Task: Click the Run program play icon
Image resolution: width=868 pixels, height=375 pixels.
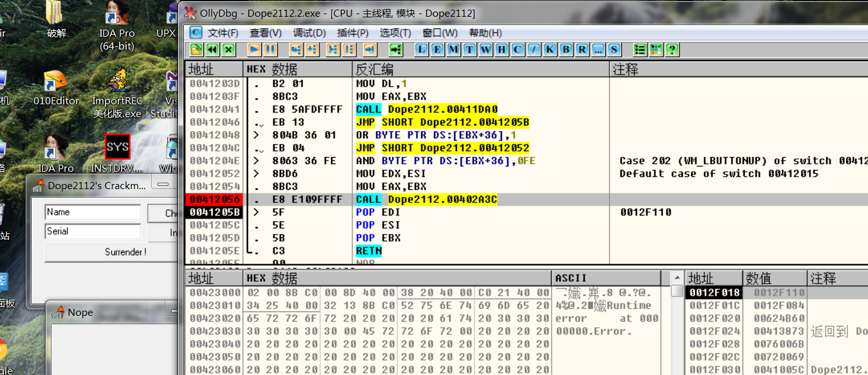Action: point(255,49)
